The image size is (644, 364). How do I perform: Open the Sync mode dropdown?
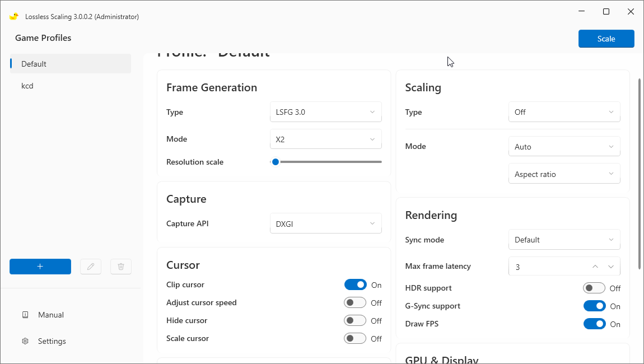564,240
